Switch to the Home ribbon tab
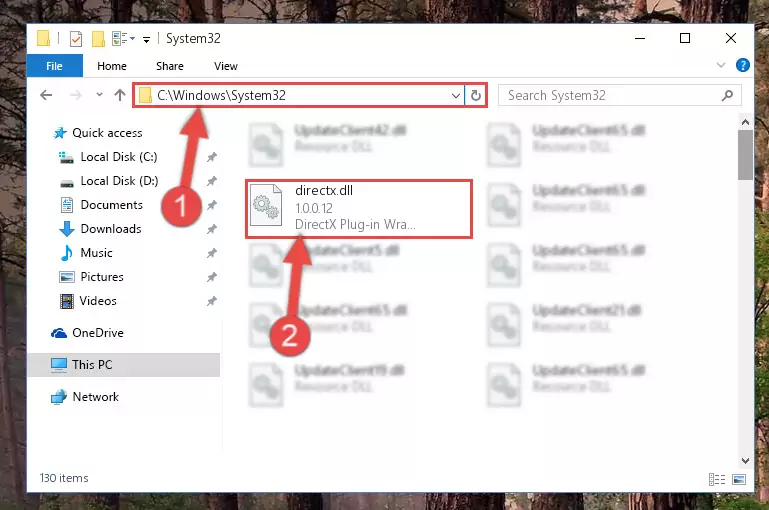This screenshot has height=510, width=769. [x=112, y=66]
